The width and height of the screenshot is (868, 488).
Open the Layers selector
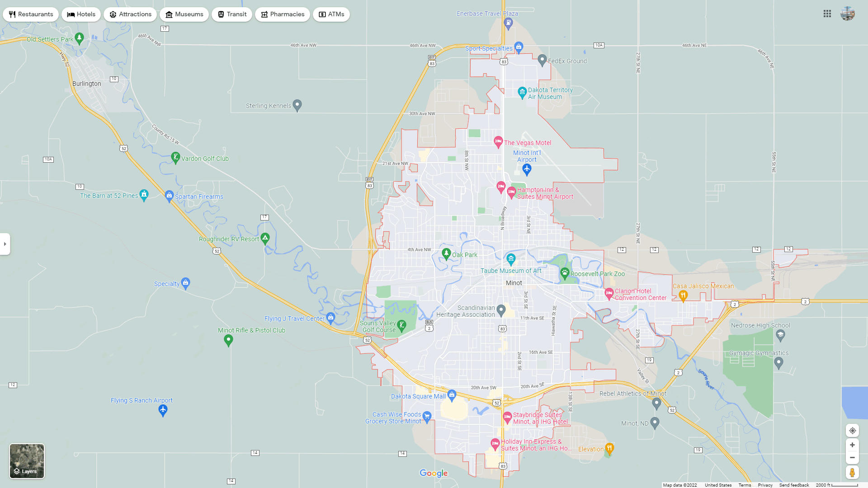click(27, 461)
